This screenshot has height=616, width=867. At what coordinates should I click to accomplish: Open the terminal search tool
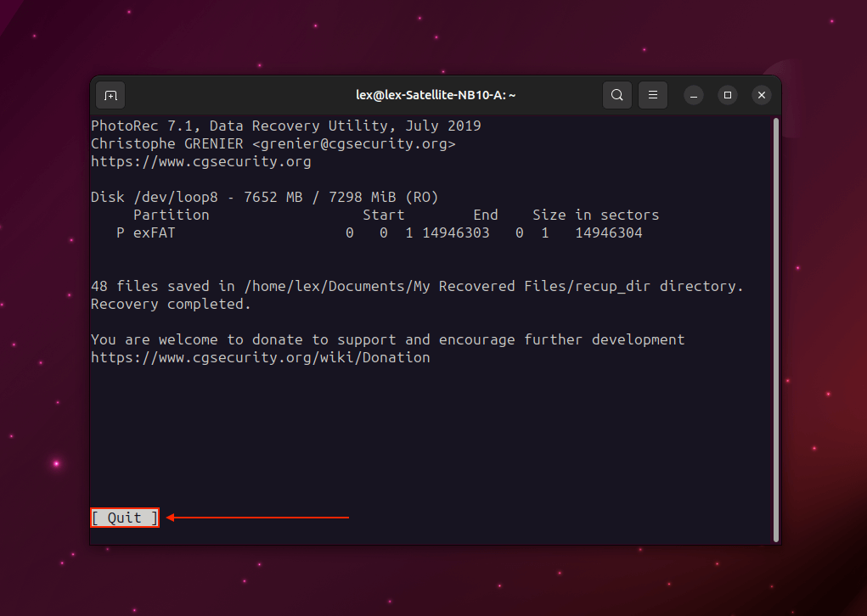tap(617, 95)
